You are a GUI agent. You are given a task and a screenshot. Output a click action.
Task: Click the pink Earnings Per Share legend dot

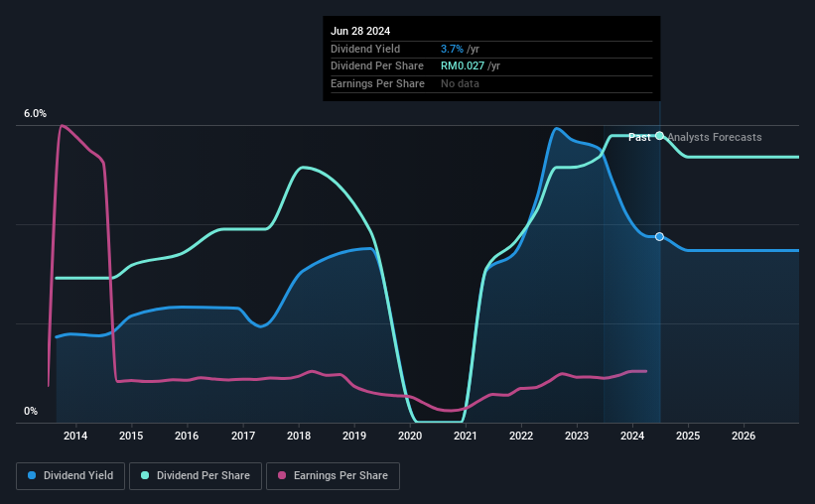[282, 475]
